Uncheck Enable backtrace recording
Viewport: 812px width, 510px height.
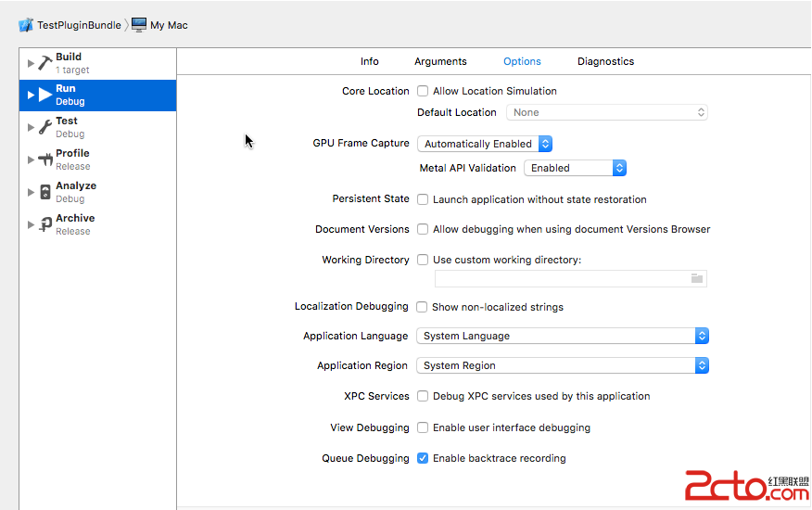pyautogui.click(x=423, y=458)
